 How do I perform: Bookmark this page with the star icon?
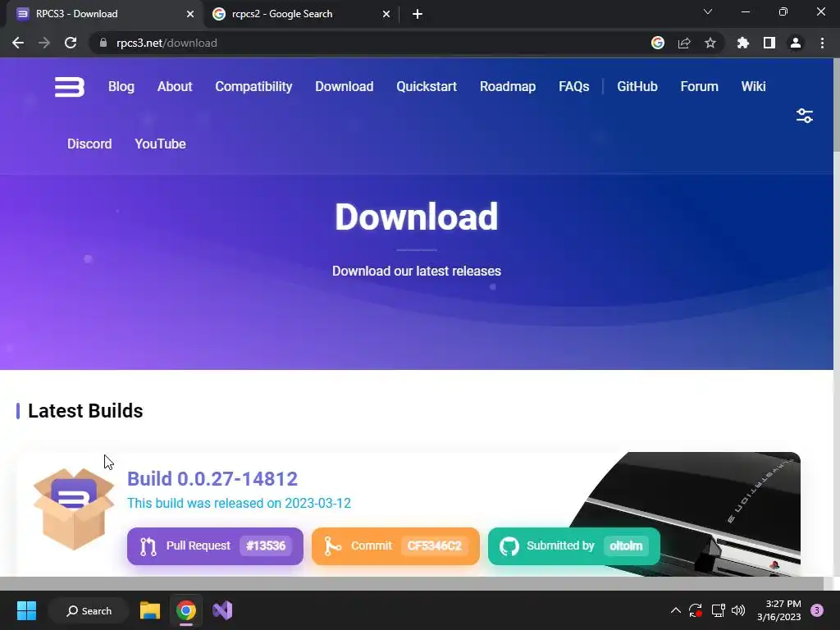(x=710, y=43)
